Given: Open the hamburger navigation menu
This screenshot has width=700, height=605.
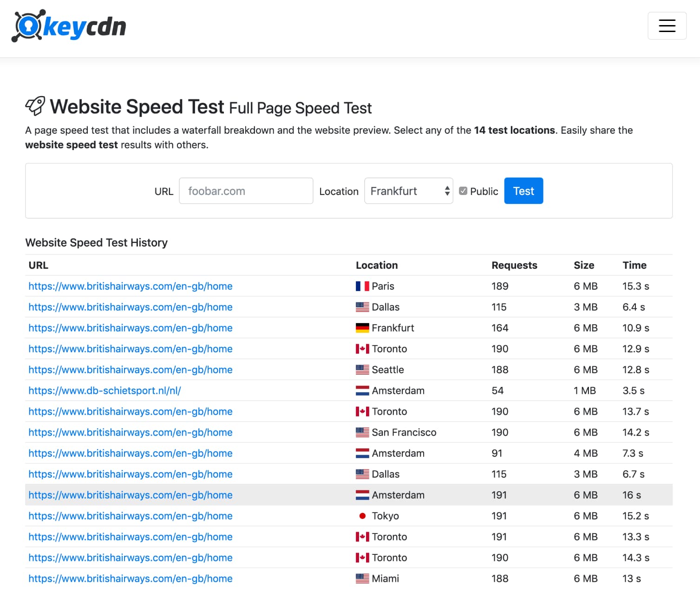Looking at the screenshot, I should (x=667, y=26).
